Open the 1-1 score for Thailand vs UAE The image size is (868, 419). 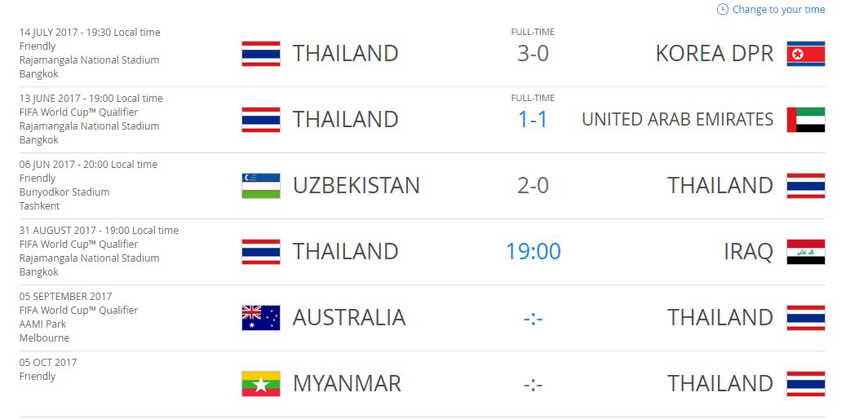point(533,120)
